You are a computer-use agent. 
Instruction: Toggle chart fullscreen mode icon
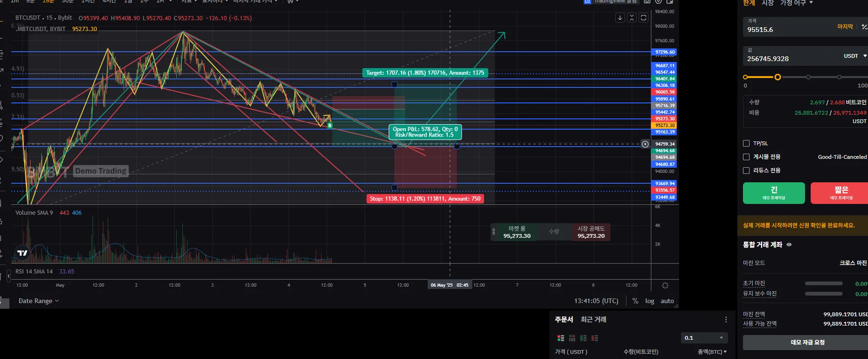point(644,18)
